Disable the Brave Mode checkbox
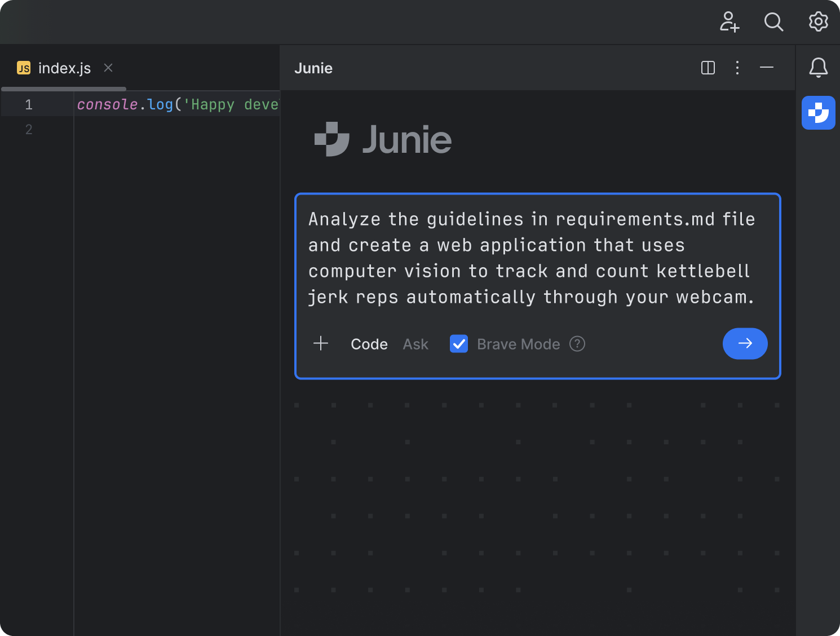Image resolution: width=840 pixels, height=636 pixels. pyautogui.click(x=458, y=344)
